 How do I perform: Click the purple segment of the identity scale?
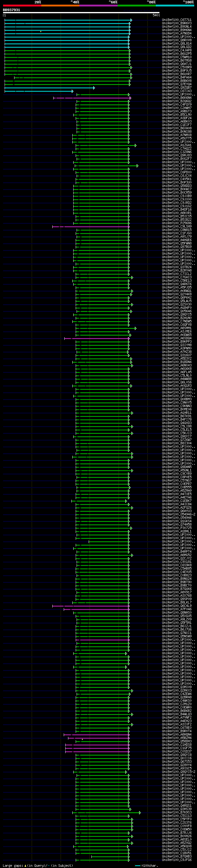tap(98, 6)
